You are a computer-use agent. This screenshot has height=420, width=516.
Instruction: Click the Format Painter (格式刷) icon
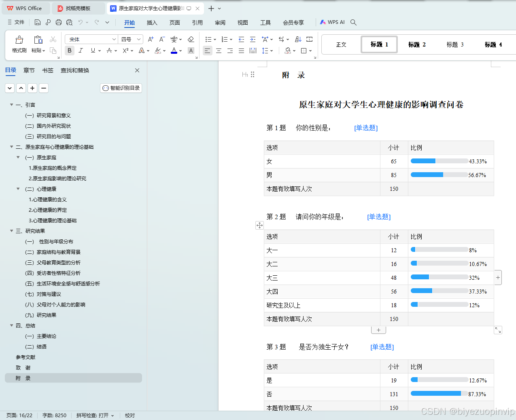(19, 40)
